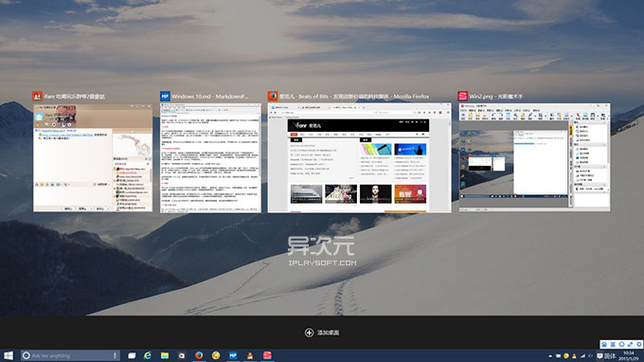644x362 pixels.
Task: Click the yellow round face taskbar icon
Action: [216, 355]
